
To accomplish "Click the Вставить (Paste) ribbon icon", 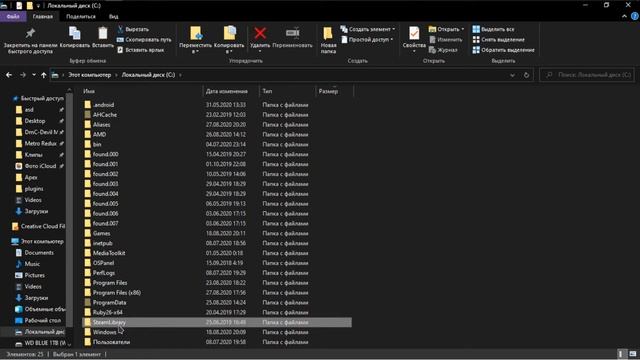I will click(102, 33).
